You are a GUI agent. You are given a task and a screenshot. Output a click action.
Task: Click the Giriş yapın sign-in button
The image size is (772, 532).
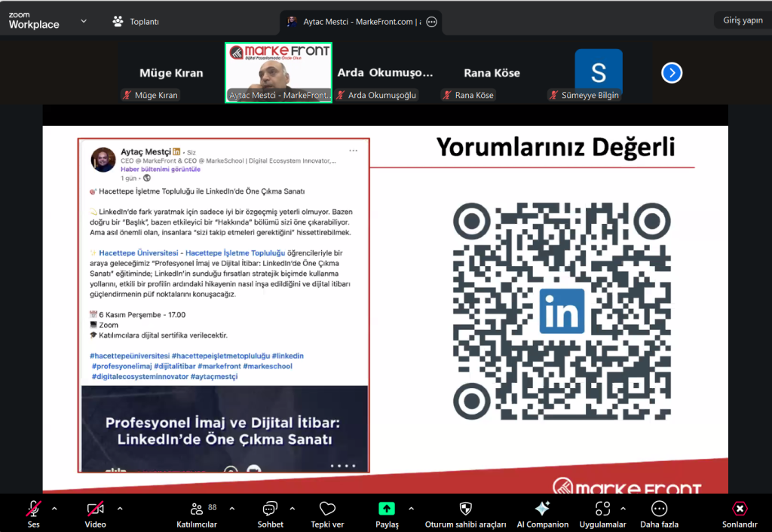click(x=743, y=20)
